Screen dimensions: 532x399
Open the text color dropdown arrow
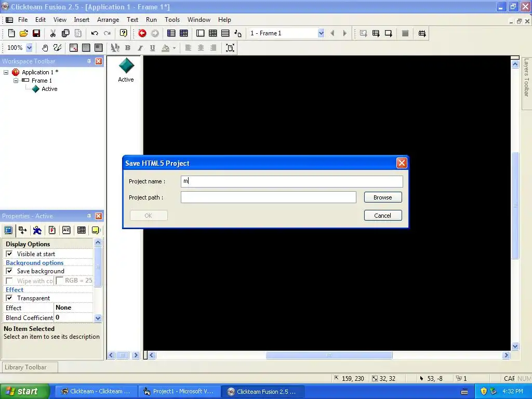(174, 48)
